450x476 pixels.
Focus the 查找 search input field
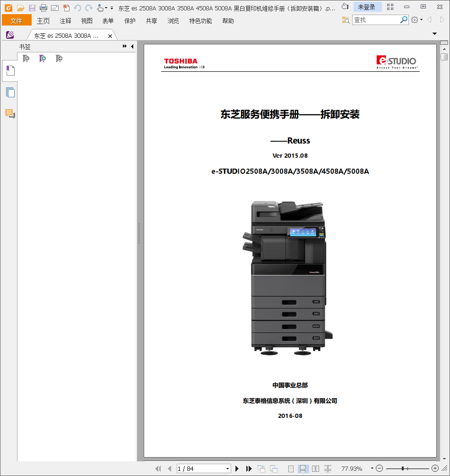[376, 20]
